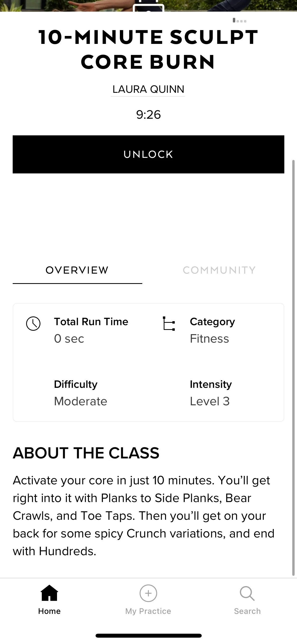Tap the Home house icon

[x=49, y=593]
